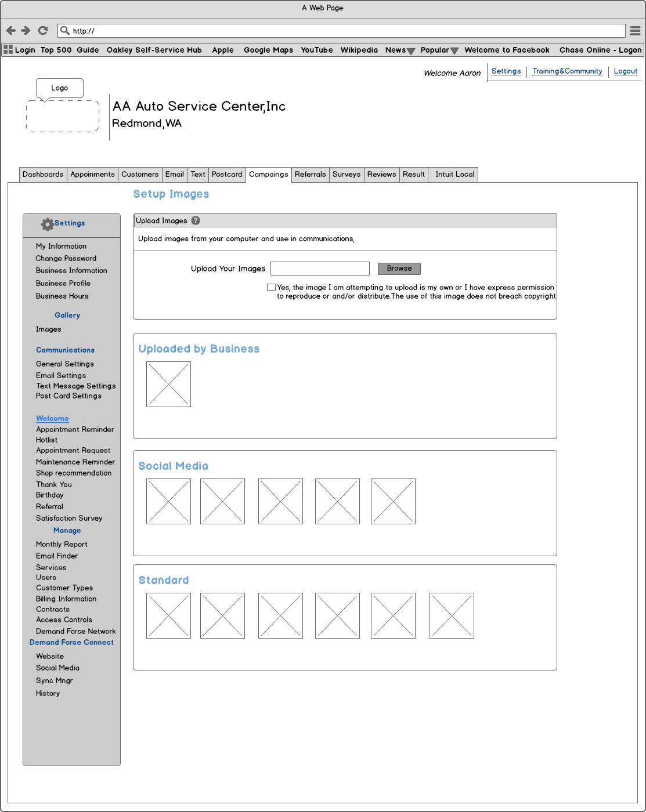Check the image copyright permission checkbox
Viewport: 646px width, 812px height.
click(271, 287)
